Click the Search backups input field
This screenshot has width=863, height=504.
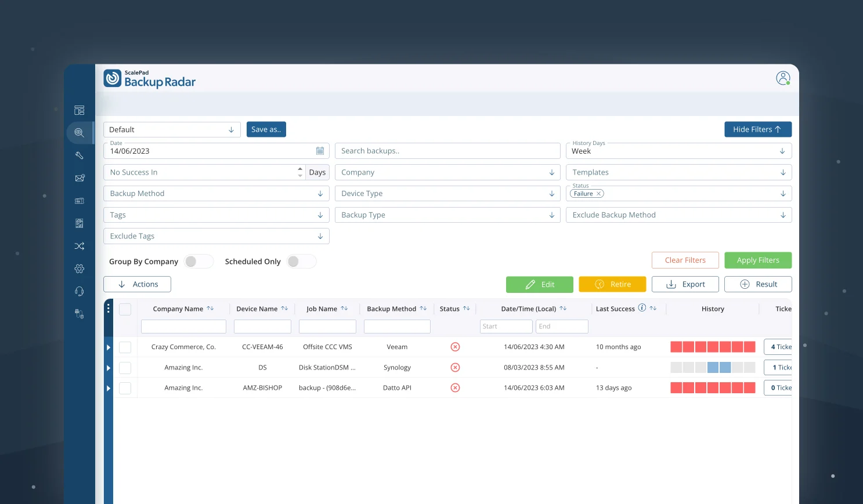(447, 150)
